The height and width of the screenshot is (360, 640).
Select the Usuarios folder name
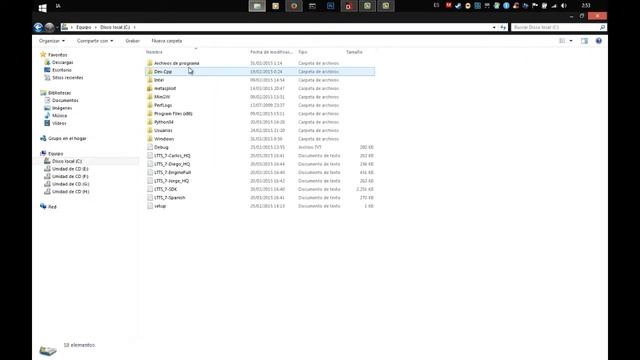click(163, 131)
